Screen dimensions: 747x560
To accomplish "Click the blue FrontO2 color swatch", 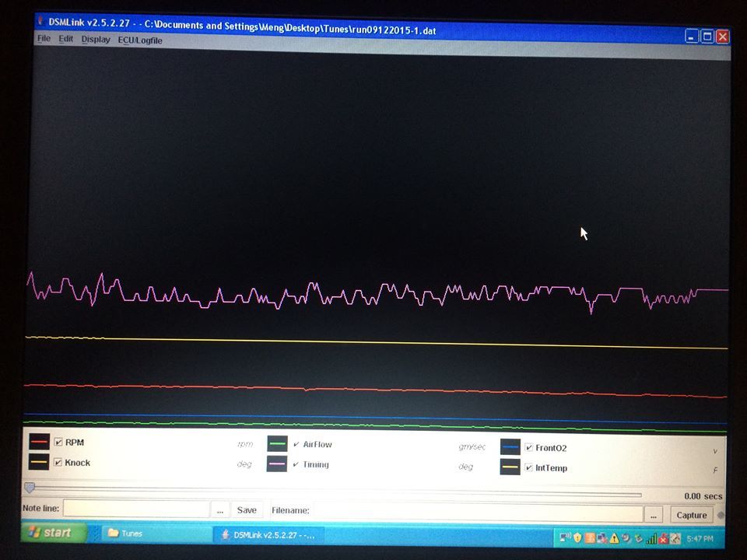I will [510, 447].
